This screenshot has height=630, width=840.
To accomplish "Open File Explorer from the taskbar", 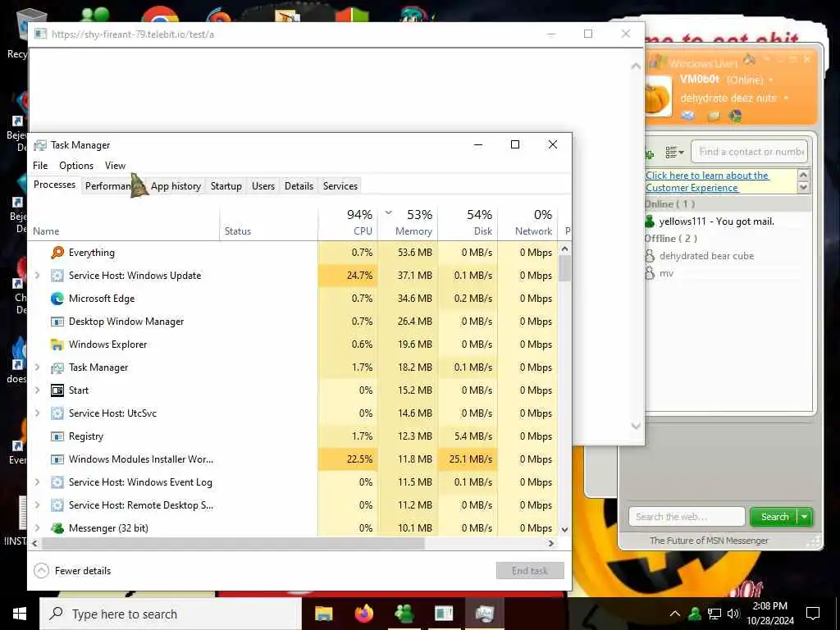I will pos(323,614).
